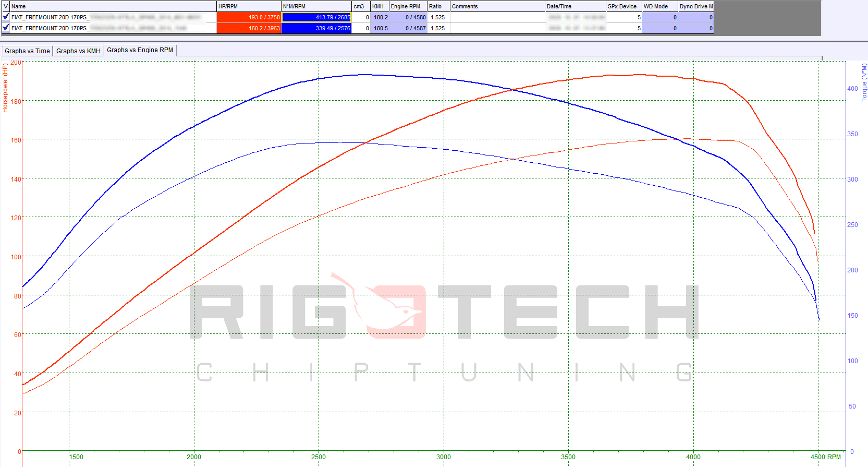Image resolution: width=868 pixels, height=467 pixels.
Task: Click the V column header
Action: 6,6
